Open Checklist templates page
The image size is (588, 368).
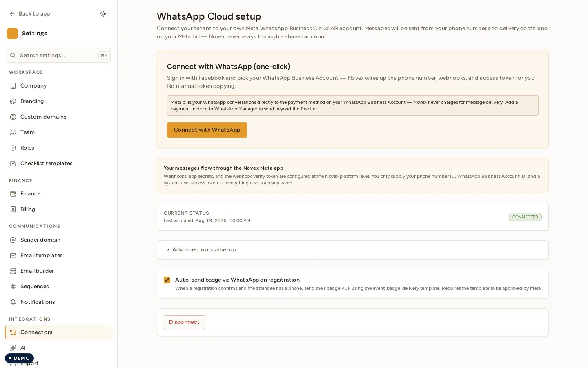tap(58, 164)
